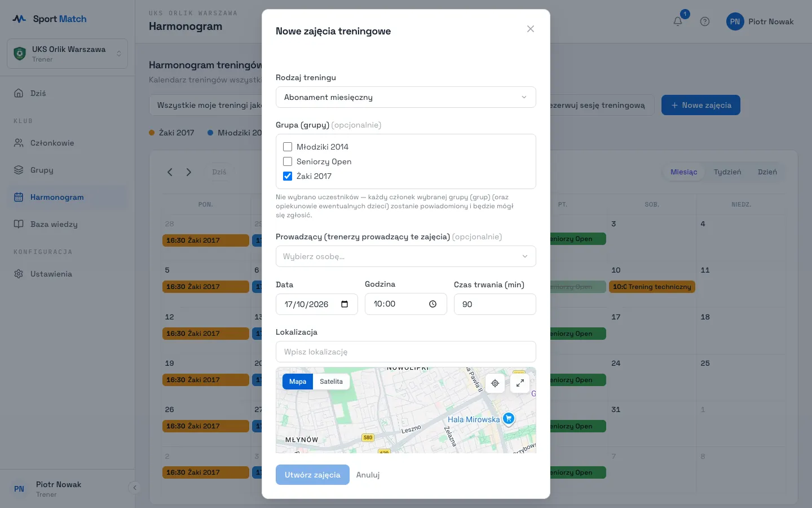
Task: Click the Nowe zajęcia button
Action: click(701, 105)
